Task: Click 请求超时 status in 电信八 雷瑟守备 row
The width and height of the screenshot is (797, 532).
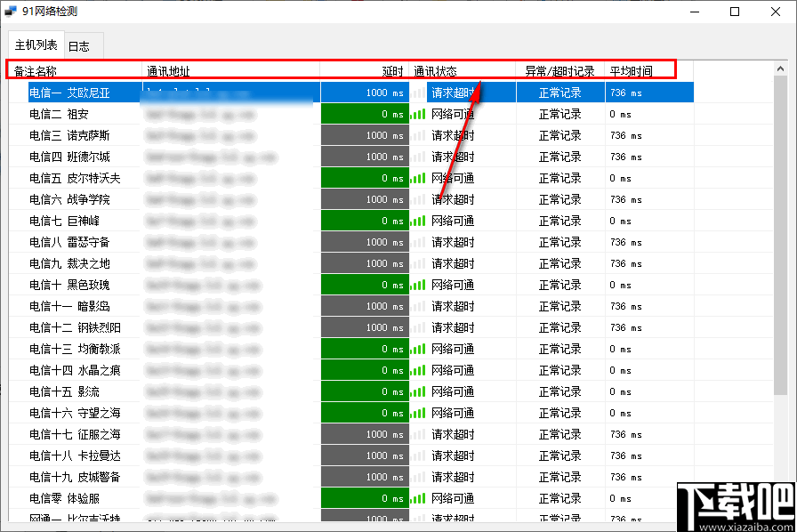Action: coord(453,242)
